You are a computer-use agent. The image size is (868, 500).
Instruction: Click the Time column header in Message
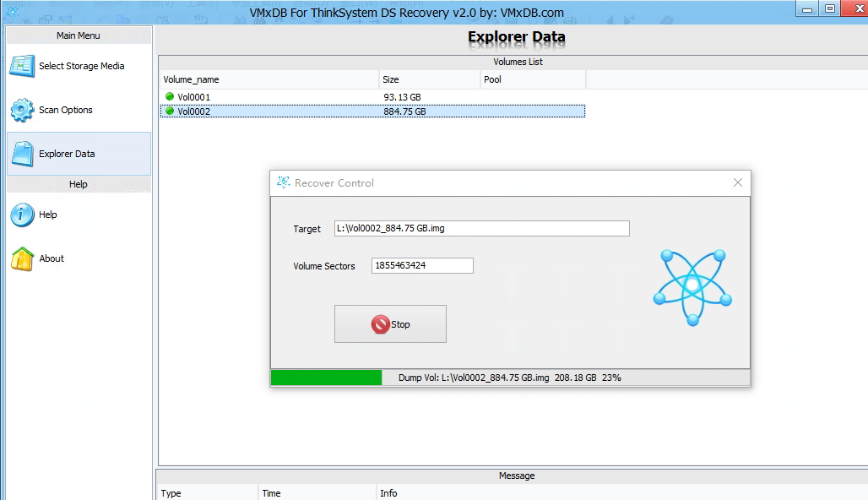click(317, 492)
